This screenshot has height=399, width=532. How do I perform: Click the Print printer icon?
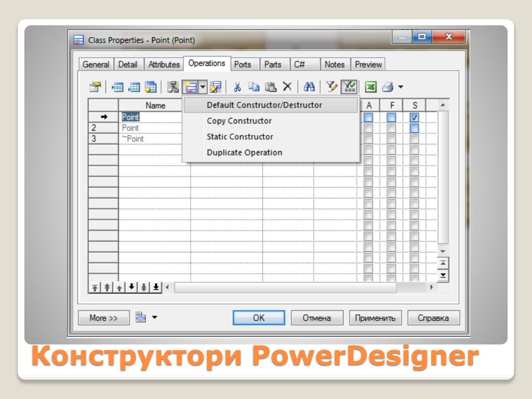388,87
